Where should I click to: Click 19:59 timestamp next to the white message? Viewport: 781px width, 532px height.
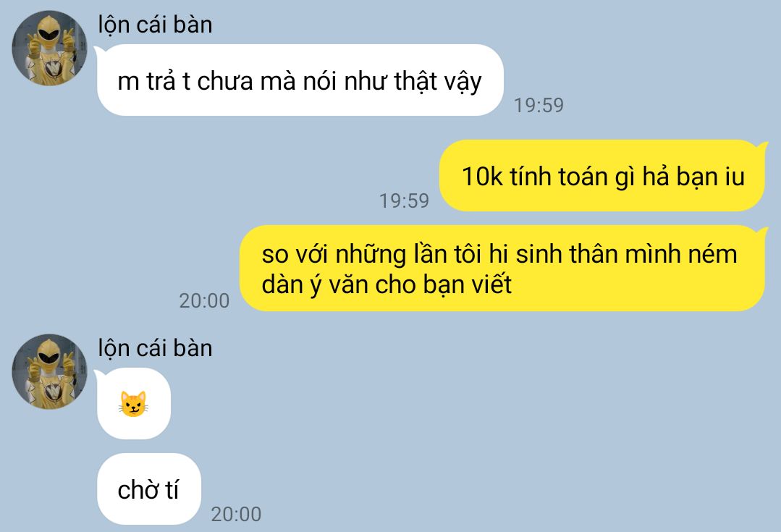539,105
